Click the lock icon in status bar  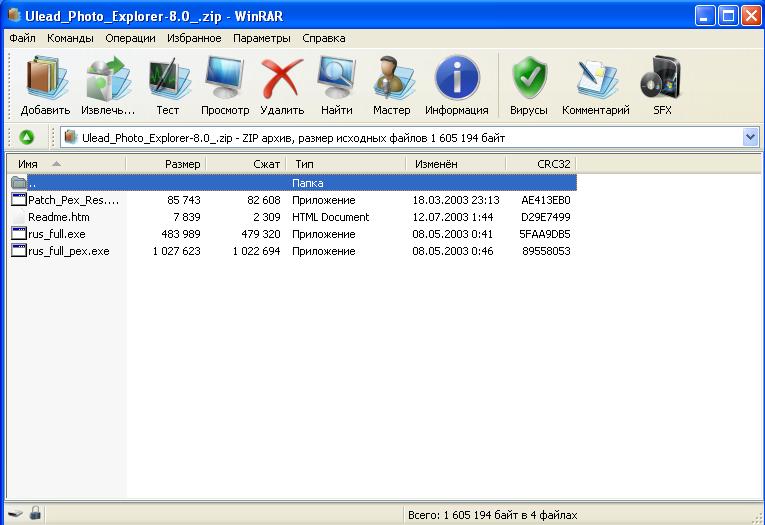35,513
